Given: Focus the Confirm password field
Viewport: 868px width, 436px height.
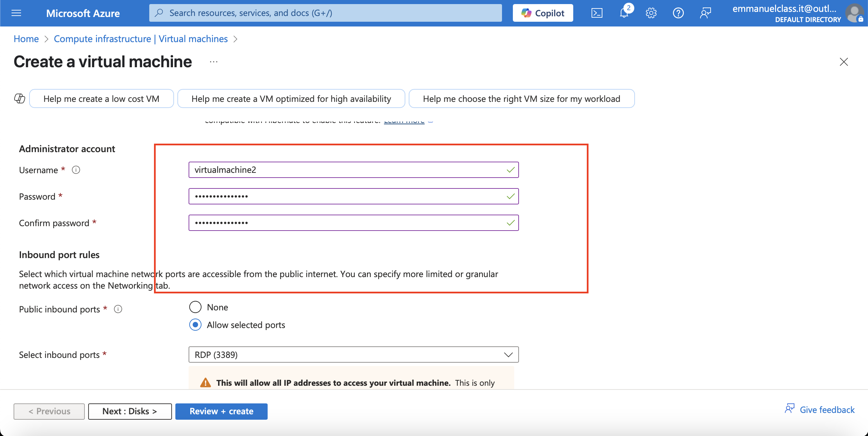Looking at the screenshot, I should point(353,223).
